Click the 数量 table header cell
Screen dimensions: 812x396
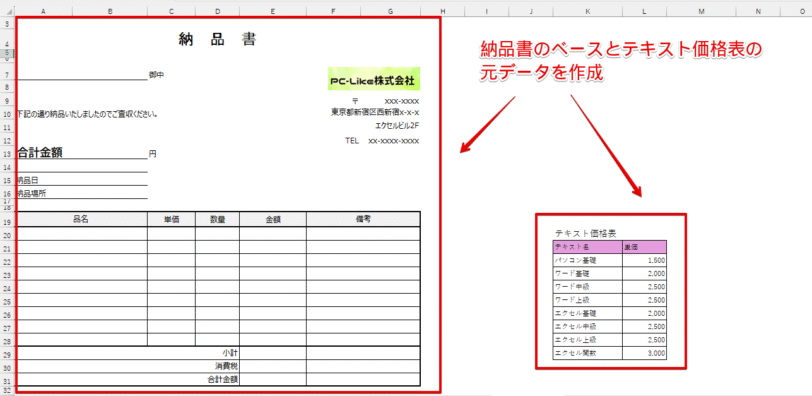[x=218, y=219]
